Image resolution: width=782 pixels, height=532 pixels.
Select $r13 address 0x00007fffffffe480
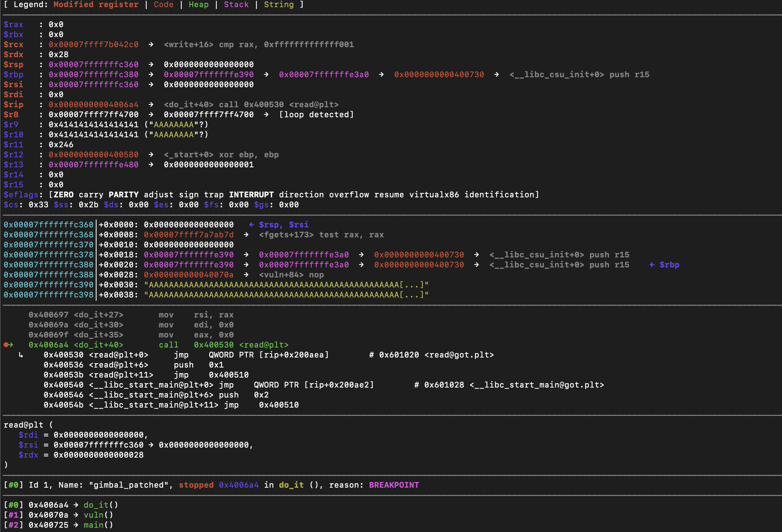(x=93, y=165)
